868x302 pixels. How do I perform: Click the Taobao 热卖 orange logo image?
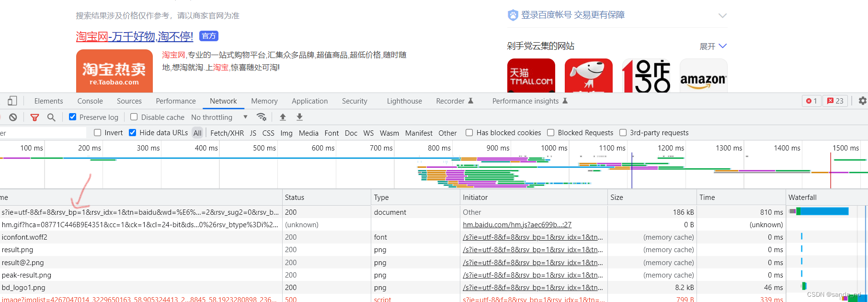click(x=114, y=71)
